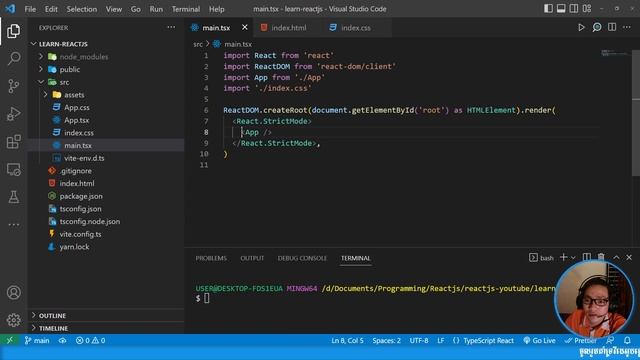This screenshot has width=640, height=360.
Task: Click the open-changes icon beside the play icon
Action: pyautogui.click(x=597, y=27)
